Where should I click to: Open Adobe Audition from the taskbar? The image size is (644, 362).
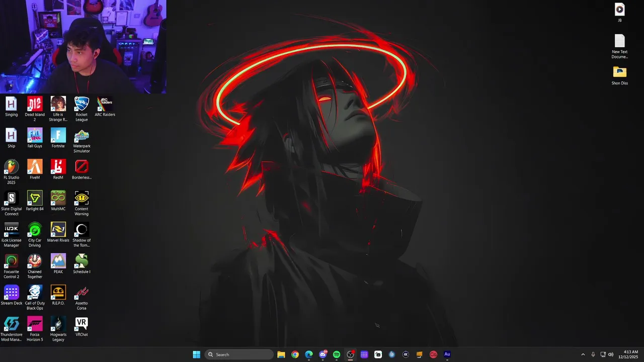pyautogui.click(x=447, y=354)
